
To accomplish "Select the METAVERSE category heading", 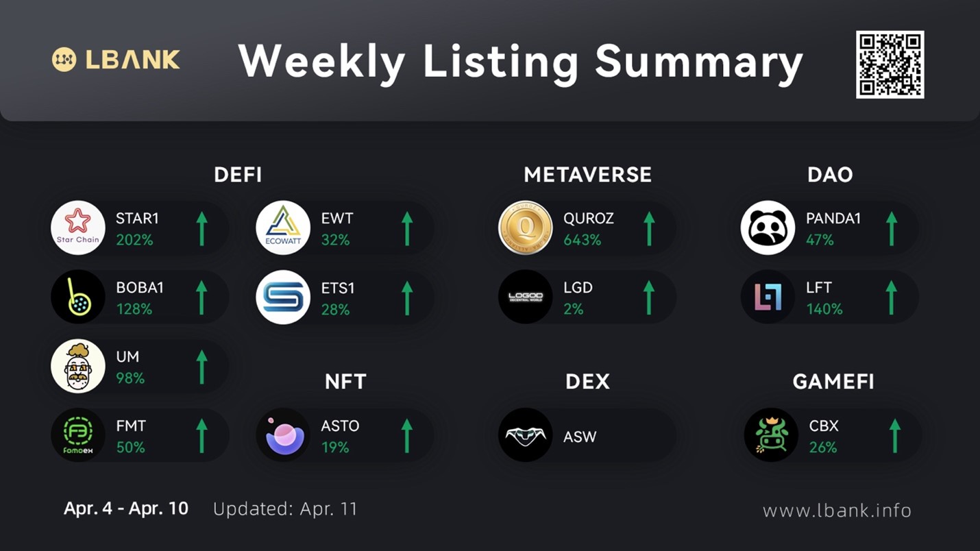I will click(x=587, y=175).
